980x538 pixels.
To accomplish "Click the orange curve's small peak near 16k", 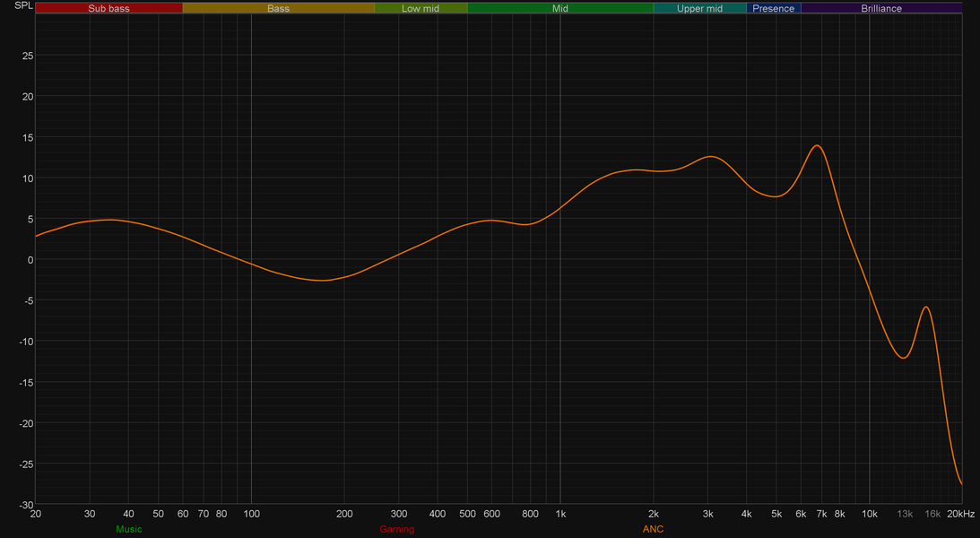I will [926, 308].
